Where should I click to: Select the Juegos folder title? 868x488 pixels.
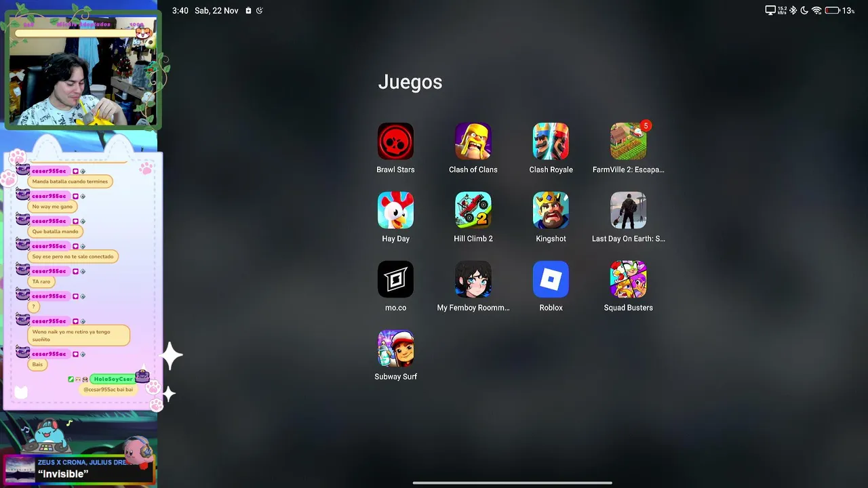click(x=410, y=82)
